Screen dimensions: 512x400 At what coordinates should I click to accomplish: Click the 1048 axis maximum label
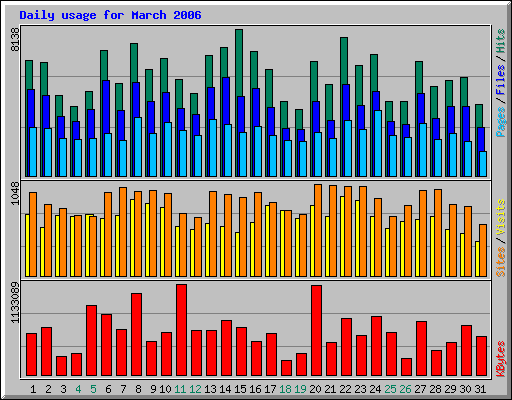15,193
